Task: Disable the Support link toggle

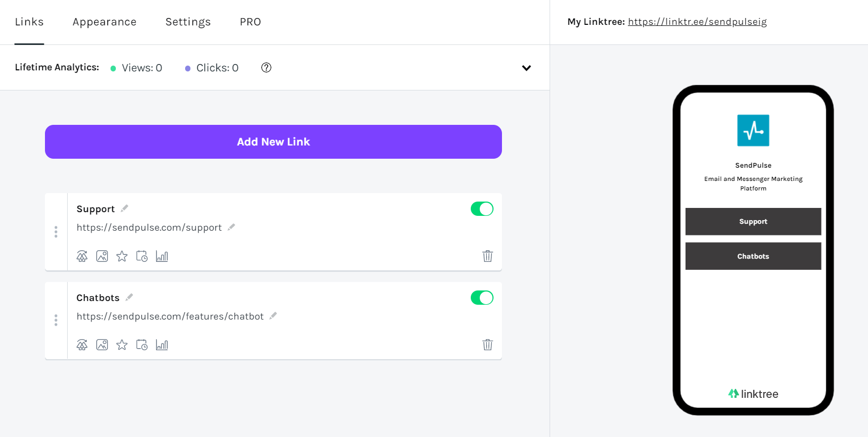Action: click(481, 208)
